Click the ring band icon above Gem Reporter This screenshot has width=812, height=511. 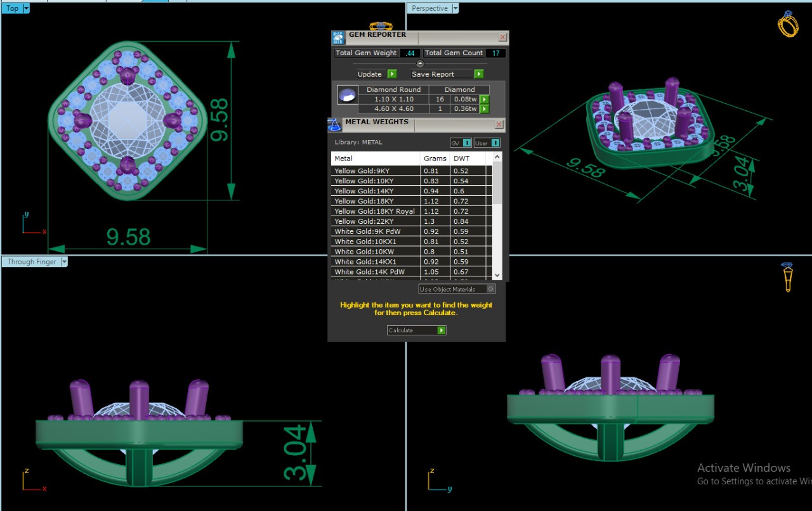point(381,27)
